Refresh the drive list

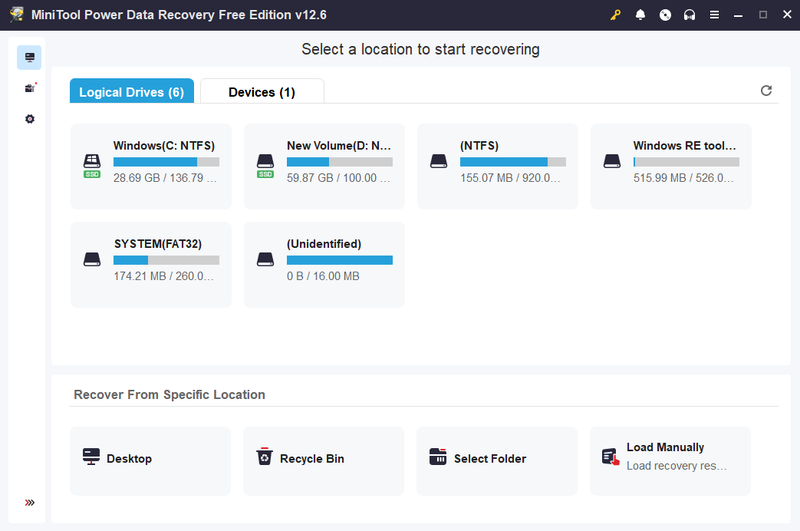766,90
